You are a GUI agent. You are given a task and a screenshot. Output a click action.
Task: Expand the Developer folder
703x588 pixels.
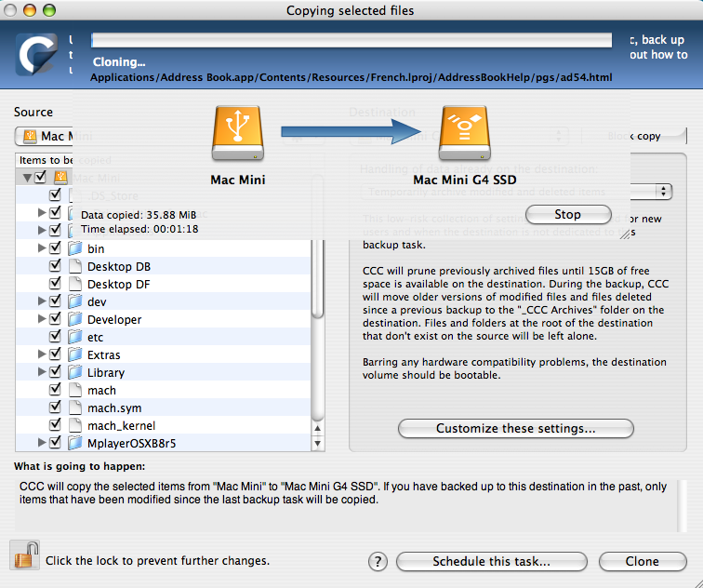coord(42,319)
